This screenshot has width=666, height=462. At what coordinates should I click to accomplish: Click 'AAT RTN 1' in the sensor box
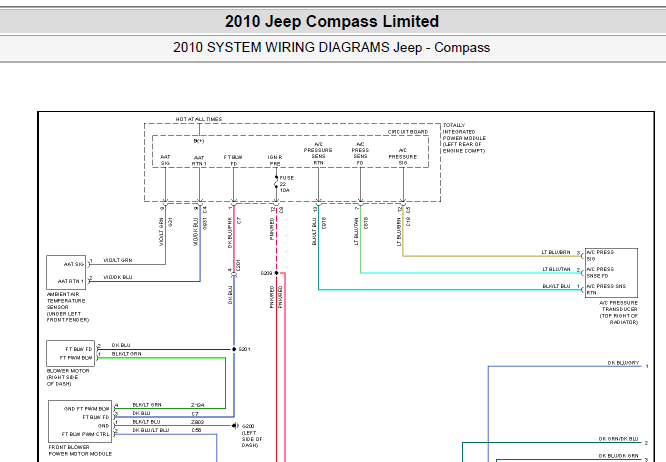[x=71, y=281]
